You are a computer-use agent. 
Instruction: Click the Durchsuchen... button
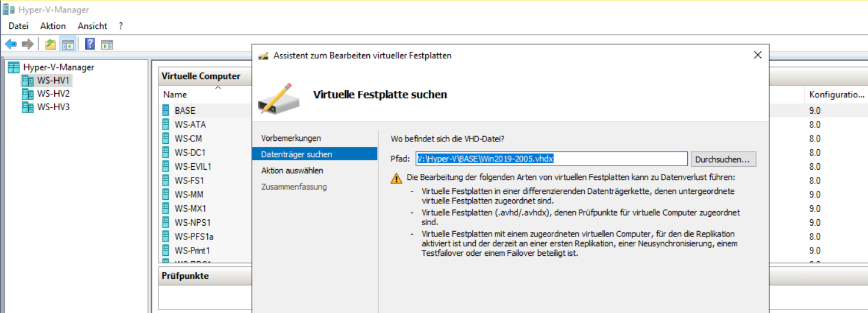pos(723,159)
